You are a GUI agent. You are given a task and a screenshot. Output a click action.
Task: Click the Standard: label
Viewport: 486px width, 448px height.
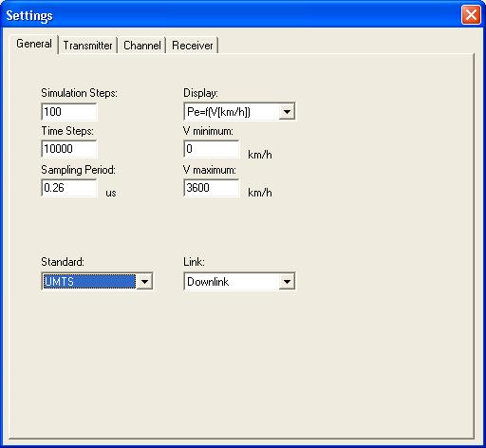coord(63,262)
